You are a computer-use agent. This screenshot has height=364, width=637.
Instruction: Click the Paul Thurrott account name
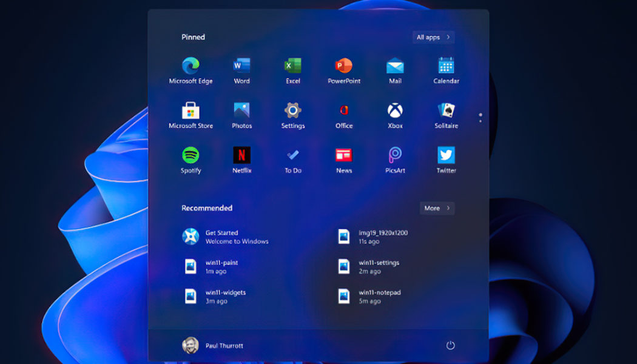tap(226, 345)
